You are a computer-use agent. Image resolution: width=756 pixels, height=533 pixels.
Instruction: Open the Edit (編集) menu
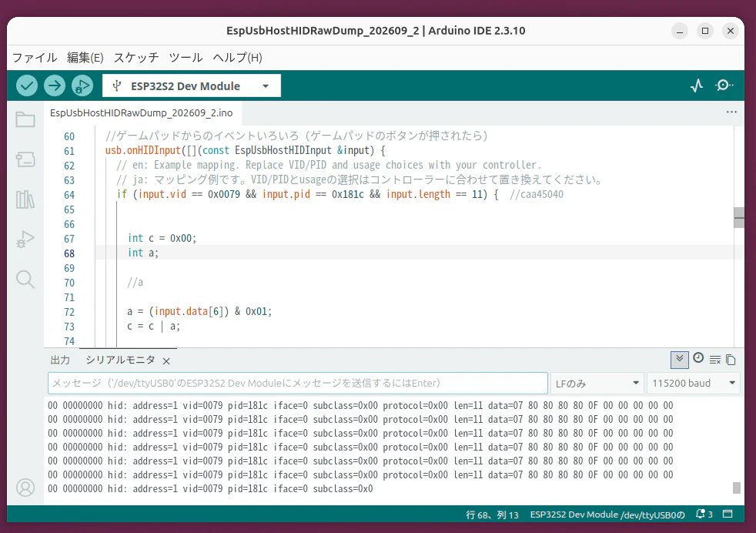click(85, 58)
